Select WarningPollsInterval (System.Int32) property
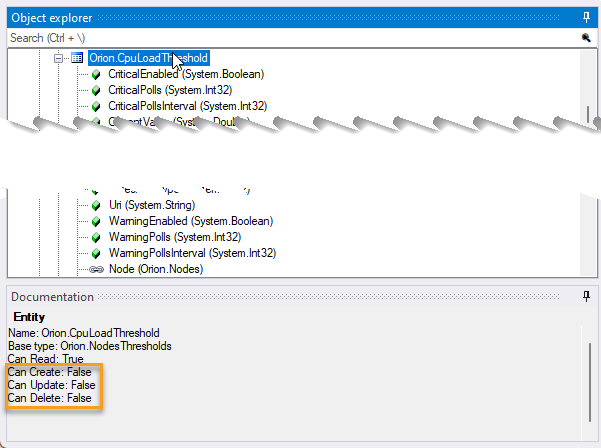Screen dimensions: 601x448 (192, 253)
